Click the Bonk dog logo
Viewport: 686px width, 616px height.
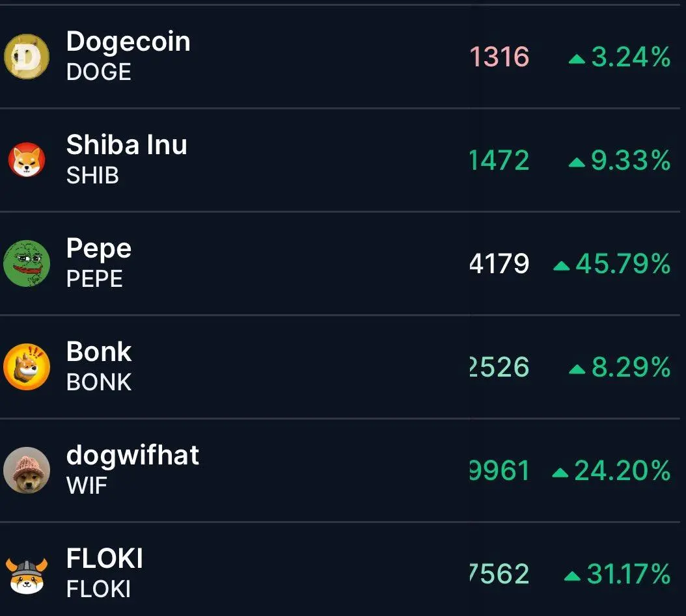pos(27,366)
